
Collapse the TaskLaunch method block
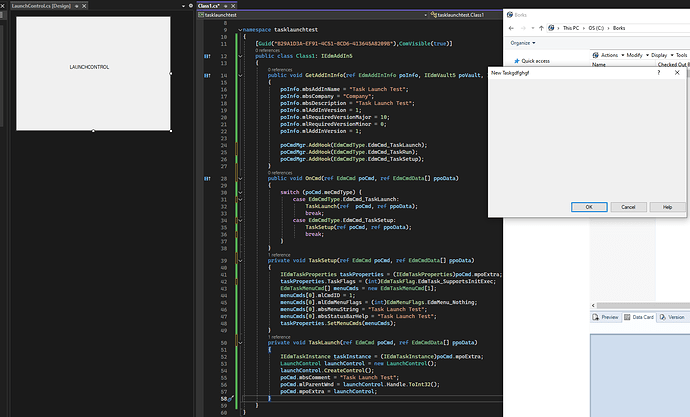240,343
